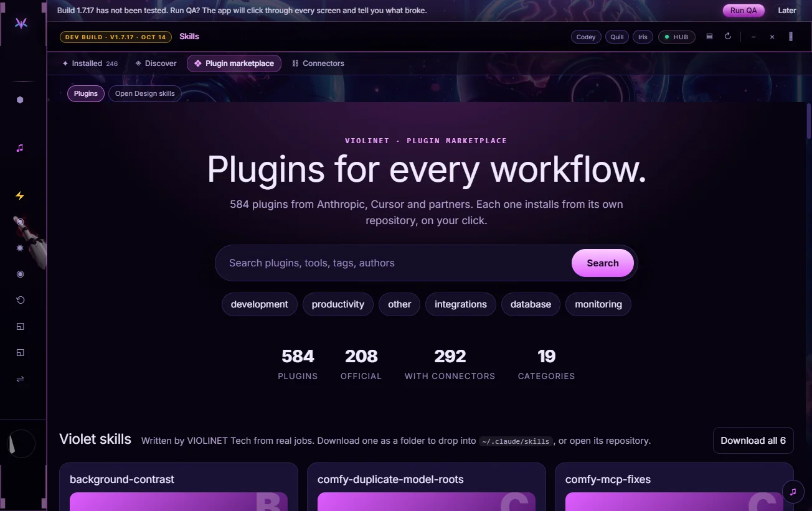Click the history counterclockwise arrow sidebar icon
Viewport: 812px width, 511px height.
click(20, 300)
